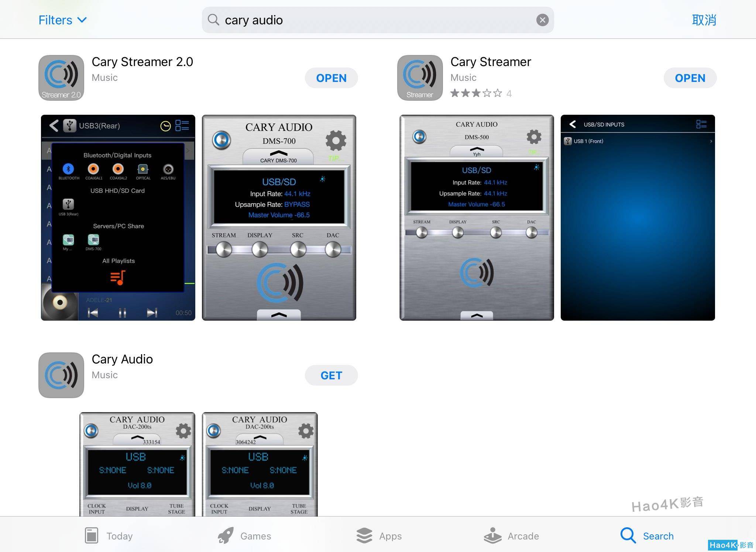Open DMS-500 remote screenshot
756x552 pixels.
(477, 218)
